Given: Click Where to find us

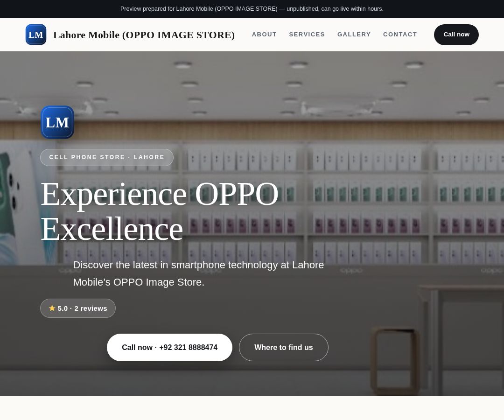Looking at the screenshot, I should (284, 347).
